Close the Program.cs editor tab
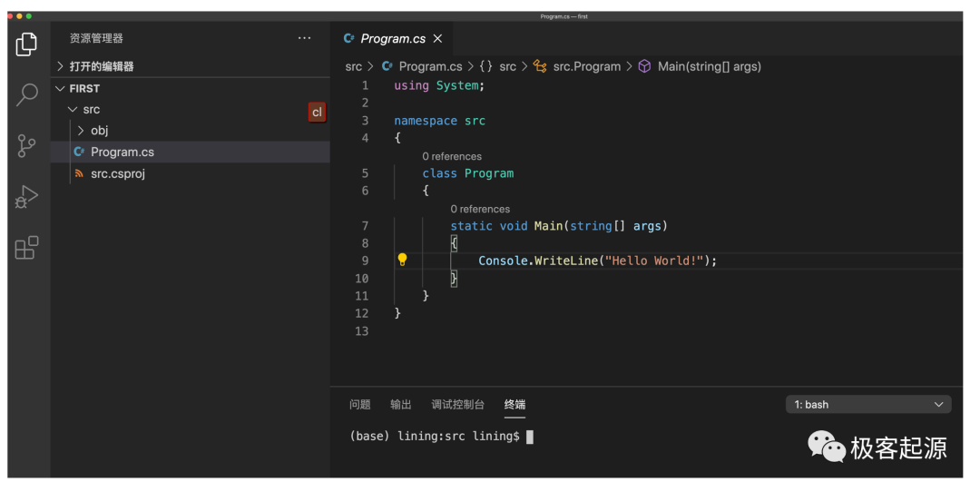980x492 pixels. [x=437, y=39]
